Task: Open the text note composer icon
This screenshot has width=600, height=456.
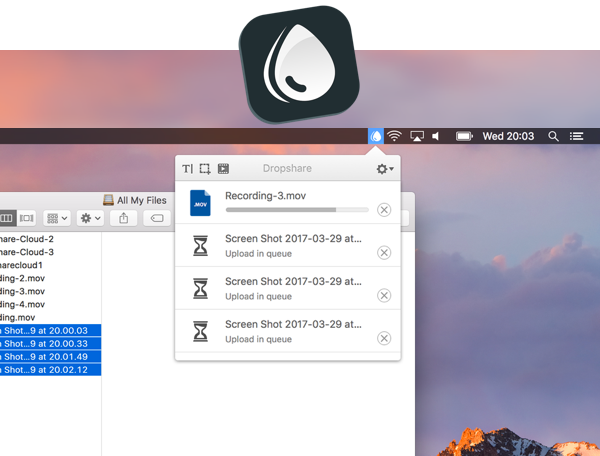Action: (188, 169)
